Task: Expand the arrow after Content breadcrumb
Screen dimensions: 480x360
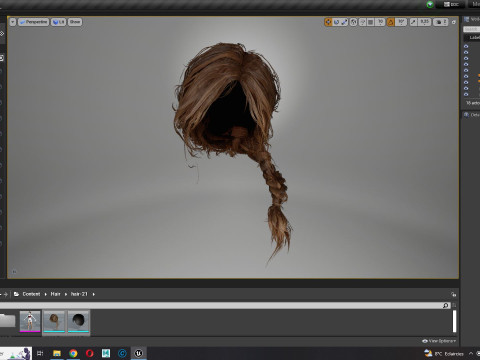Action: pyautogui.click(x=46, y=294)
